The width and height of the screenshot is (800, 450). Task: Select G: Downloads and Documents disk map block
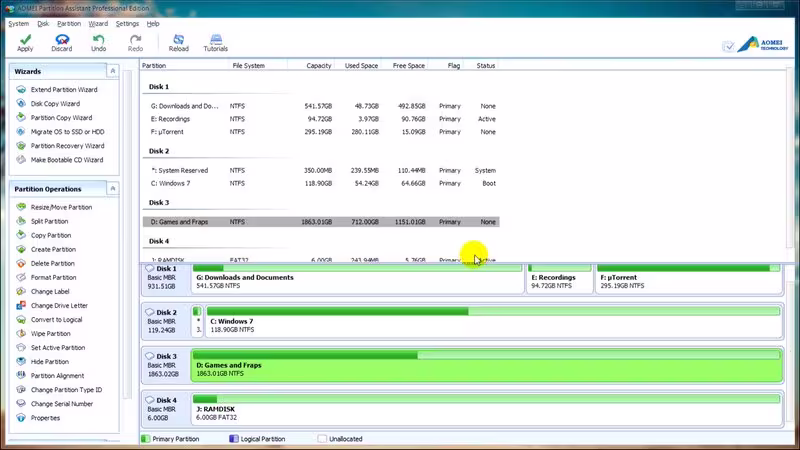tap(358, 279)
